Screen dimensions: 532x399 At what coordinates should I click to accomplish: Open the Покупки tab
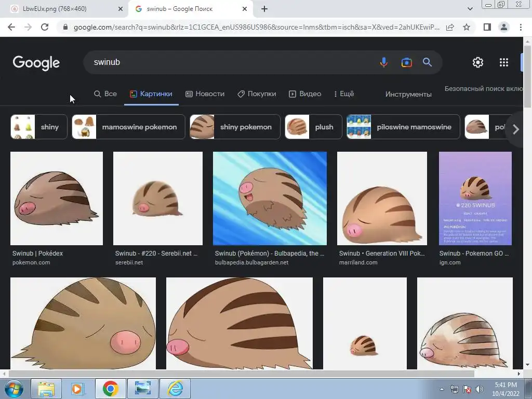click(257, 94)
